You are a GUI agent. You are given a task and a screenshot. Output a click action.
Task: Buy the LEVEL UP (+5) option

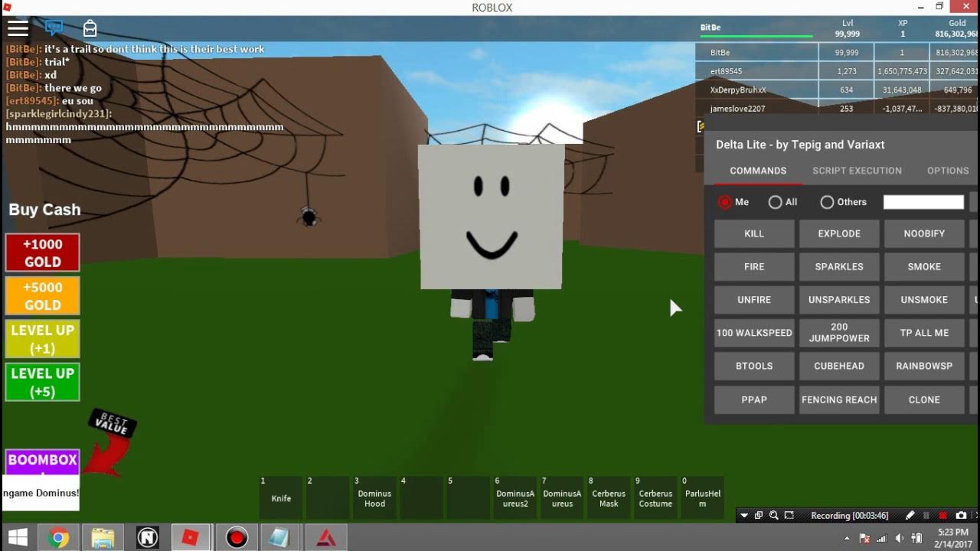pyautogui.click(x=42, y=382)
